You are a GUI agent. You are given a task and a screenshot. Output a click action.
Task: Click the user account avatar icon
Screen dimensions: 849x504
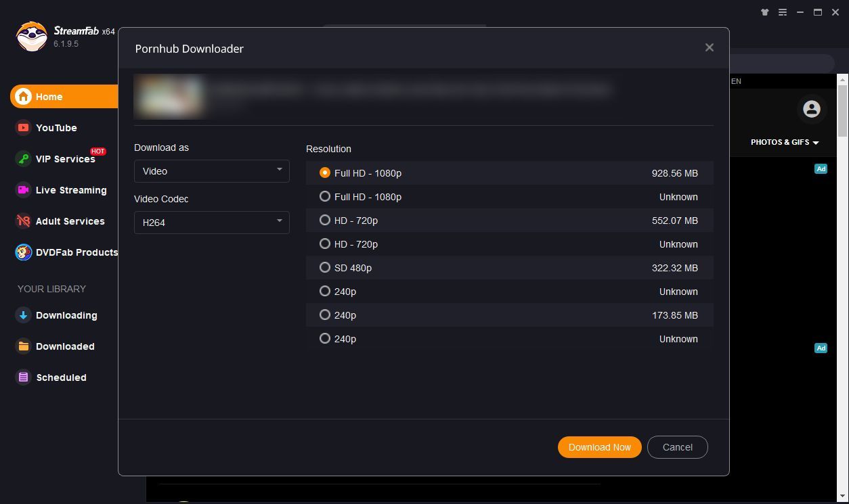[812, 109]
